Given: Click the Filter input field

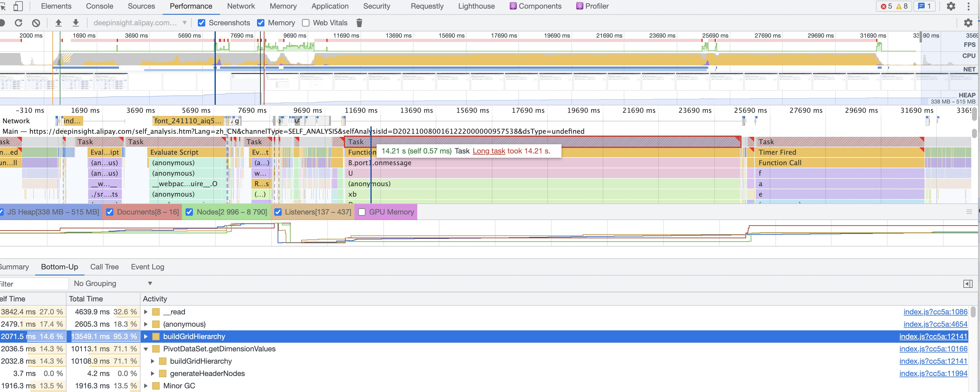Looking at the screenshot, I should 34,284.
